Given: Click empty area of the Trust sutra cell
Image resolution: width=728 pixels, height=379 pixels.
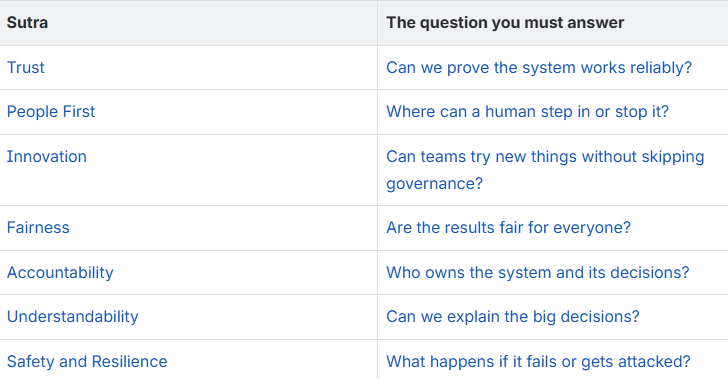Looking at the screenshot, I should (x=209, y=68).
